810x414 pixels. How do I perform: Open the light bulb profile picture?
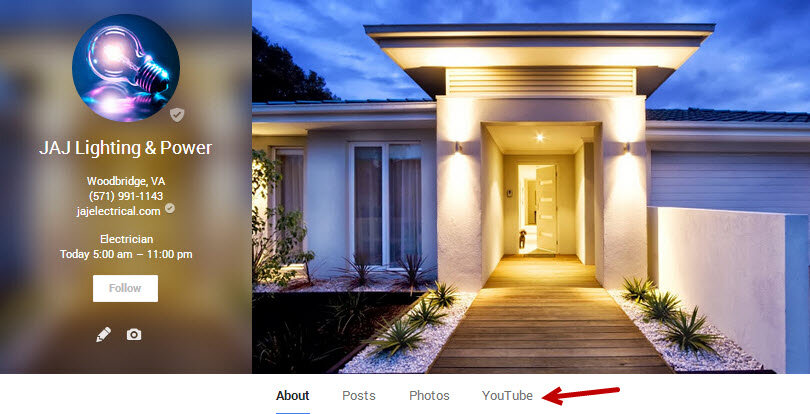pos(126,68)
